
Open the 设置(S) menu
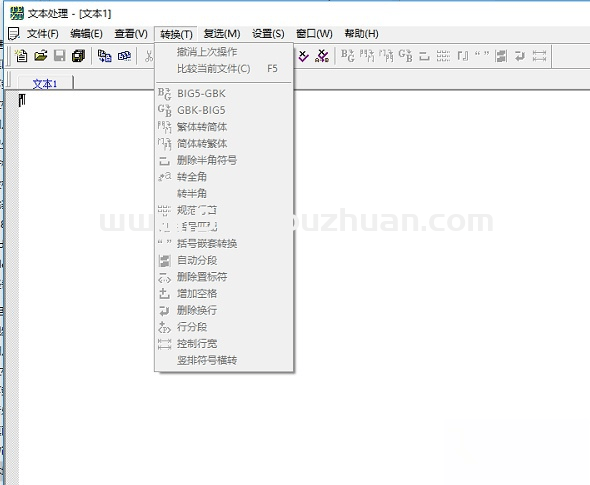point(268,34)
